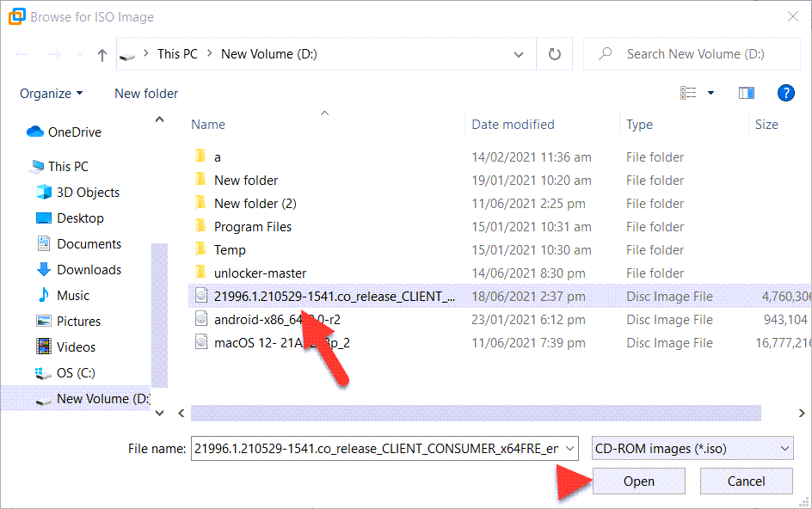The image size is (812, 509).
Task: Sort files by Date modified column
Action: (513, 125)
